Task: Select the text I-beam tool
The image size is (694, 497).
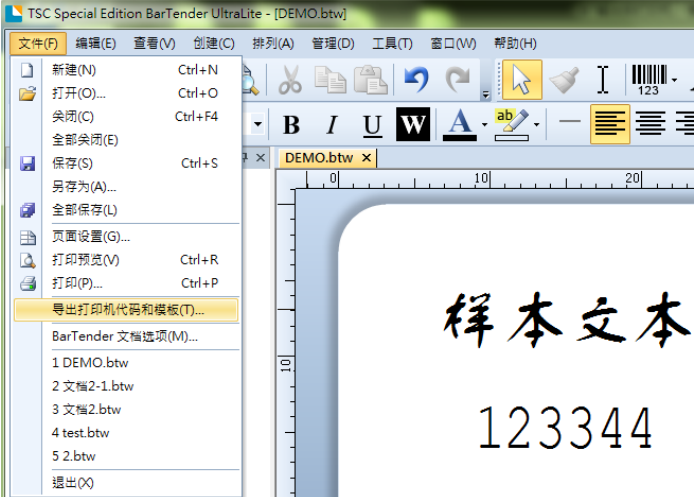Action: 602,80
